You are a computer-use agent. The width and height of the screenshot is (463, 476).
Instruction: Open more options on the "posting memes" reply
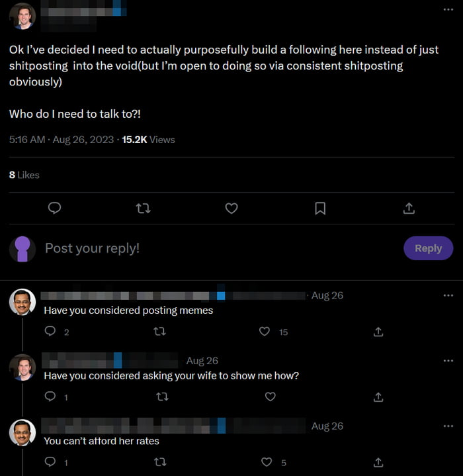coord(448,295)
